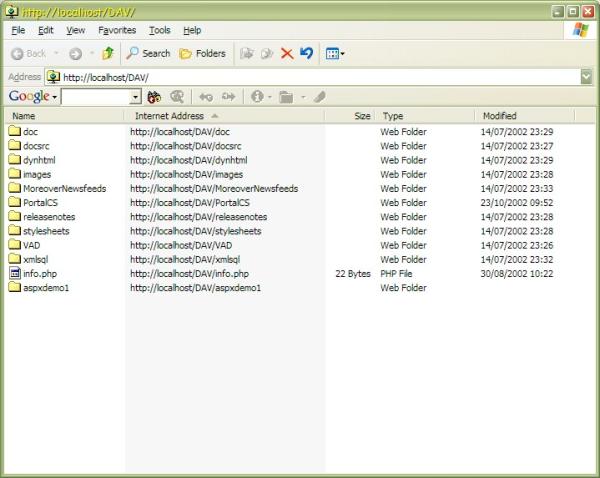This screenshot has height=478, width=600.
Task: Open the Forward history dropdown arrow
Action: click(x=92, y=53)
